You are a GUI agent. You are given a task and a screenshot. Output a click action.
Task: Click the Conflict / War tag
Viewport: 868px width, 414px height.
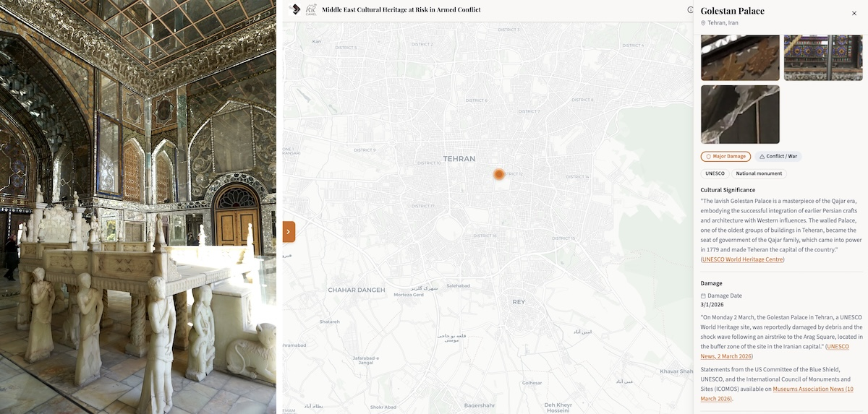point(778,156)
